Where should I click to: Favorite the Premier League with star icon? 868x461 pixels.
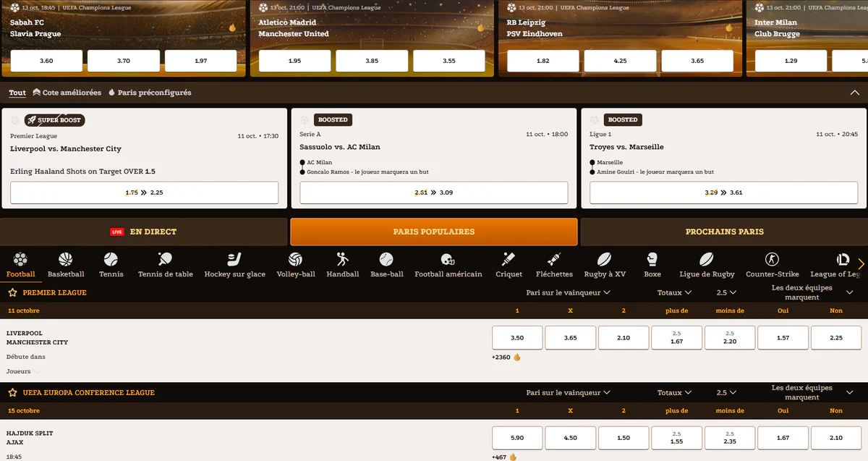pos(13,292)
